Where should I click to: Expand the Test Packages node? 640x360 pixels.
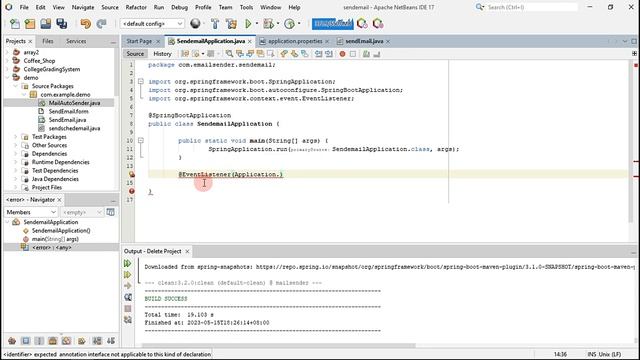coord(16,137)
